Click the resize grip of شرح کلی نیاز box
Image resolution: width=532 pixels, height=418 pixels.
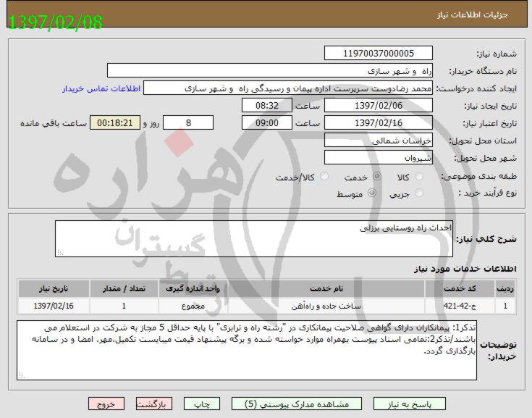(x=59, y=252)
